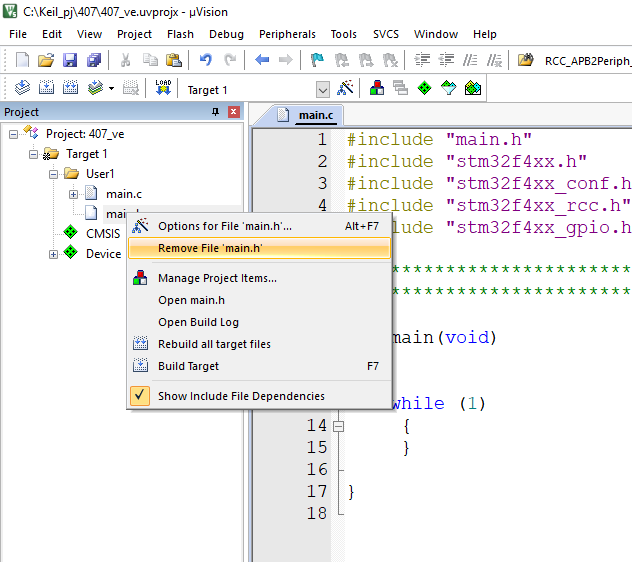This screenshot has width=632, height=562.
Task: Redo edit icon
Action: pyautogui.click(x=230, y=60)
